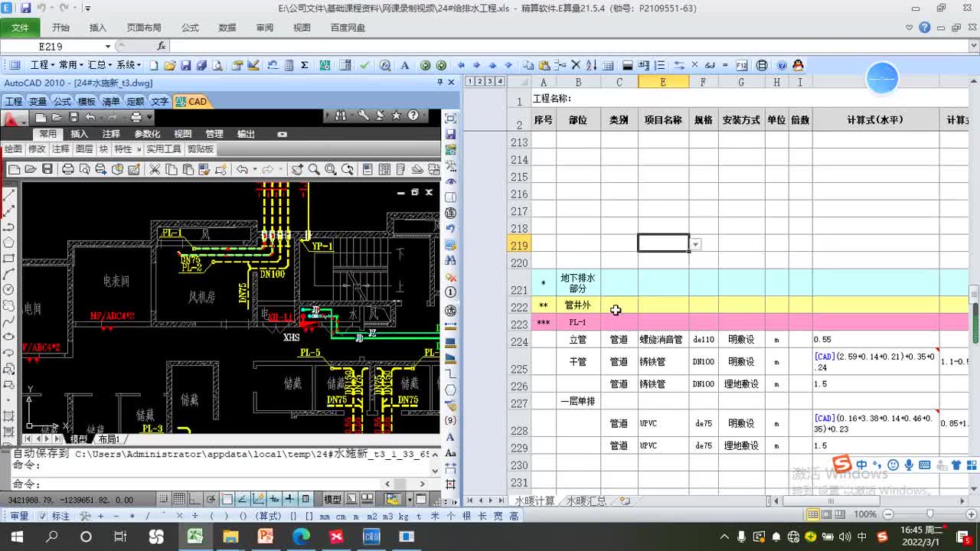980x551 pixels.
Task: Click the 审里 button
Action: click(x=18, y=517)
